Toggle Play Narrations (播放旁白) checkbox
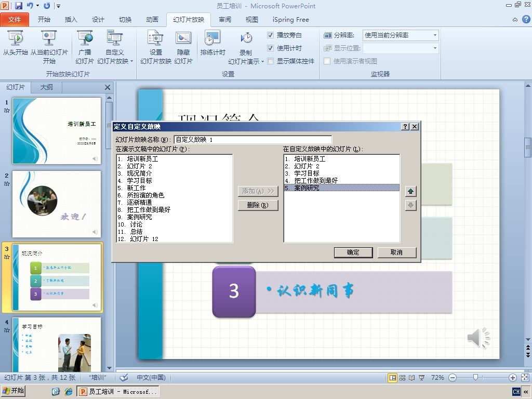Image resolution: width=532 pixels, height=399 pixels. pyautogui.click(x=270, y=35)
